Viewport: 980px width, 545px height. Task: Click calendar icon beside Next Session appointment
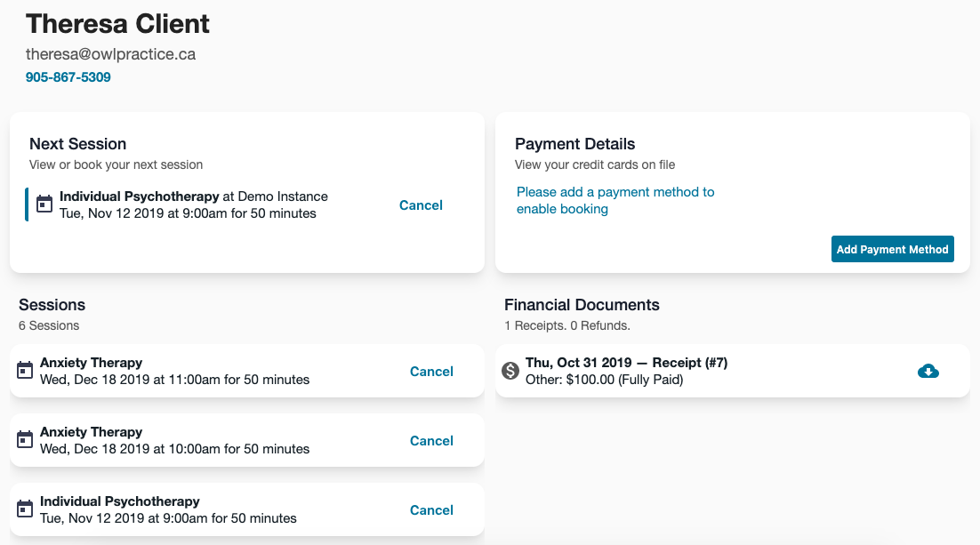(x=44, y=204)
